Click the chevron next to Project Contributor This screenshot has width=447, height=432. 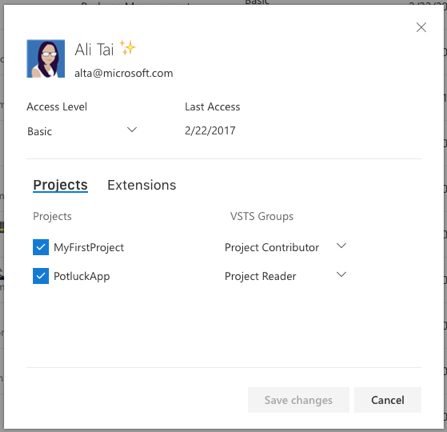(x=341, y=246)
